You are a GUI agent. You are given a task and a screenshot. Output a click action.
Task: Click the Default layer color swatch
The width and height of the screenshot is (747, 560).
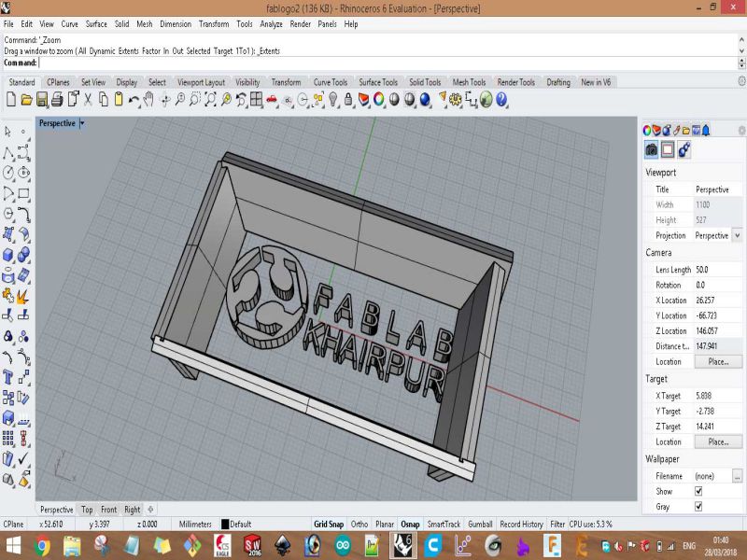pos(225,525)
